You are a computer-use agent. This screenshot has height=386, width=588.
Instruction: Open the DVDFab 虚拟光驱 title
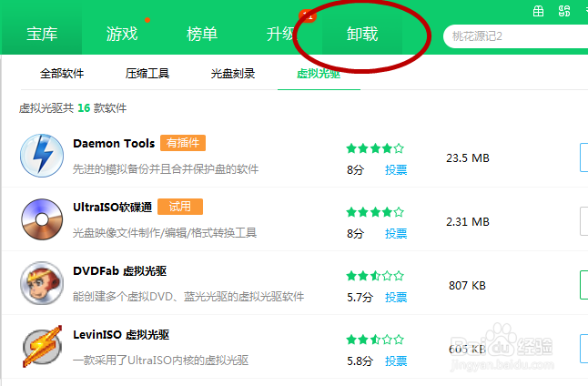pos(119,271)
